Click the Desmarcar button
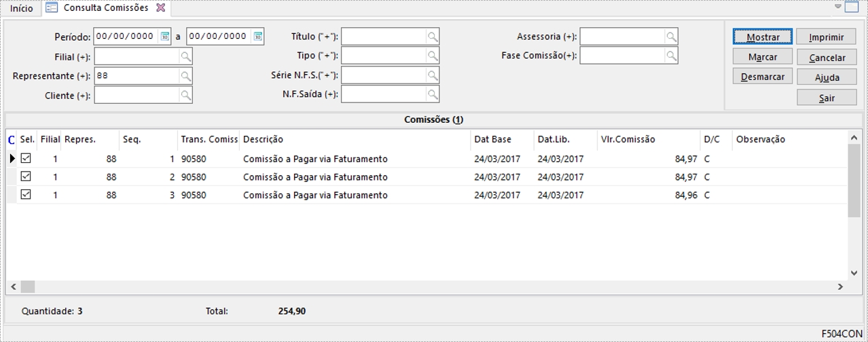Image resolution: width=868 pixels, height=342 pixels. tap(763, 77)
